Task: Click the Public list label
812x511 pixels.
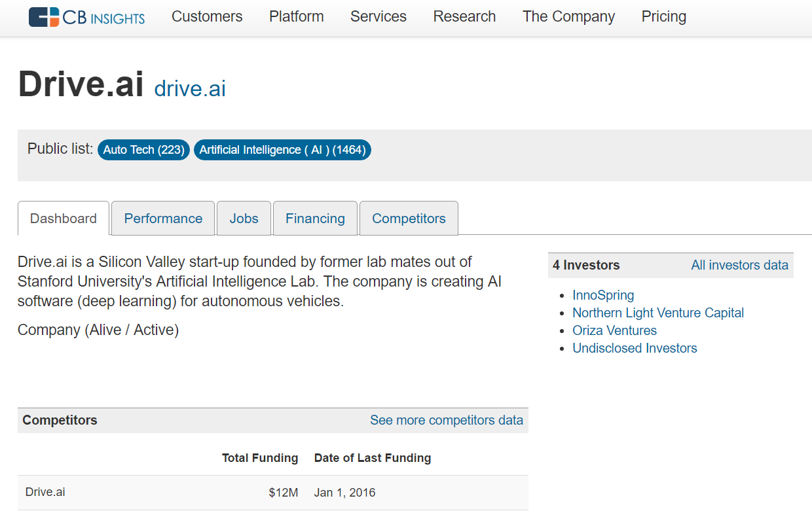Action: [60, 149]
